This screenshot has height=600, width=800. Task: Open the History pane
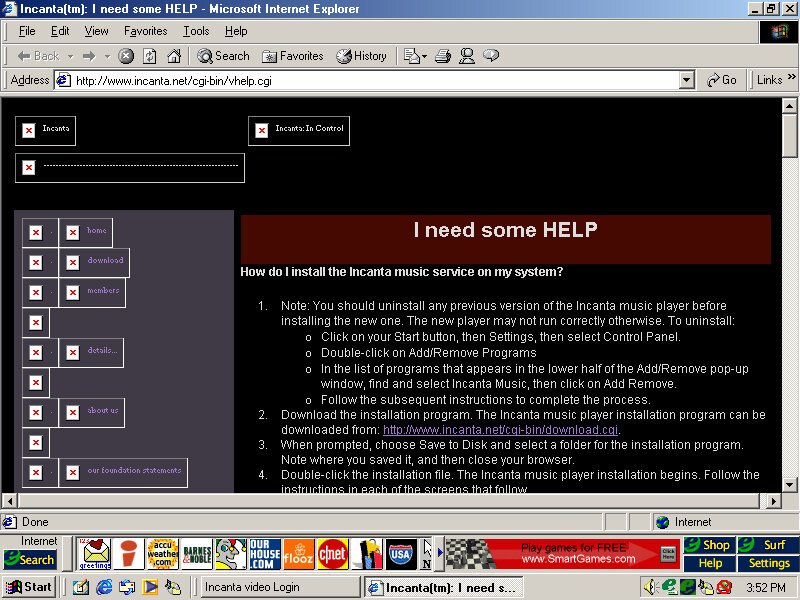pos(362,56)
